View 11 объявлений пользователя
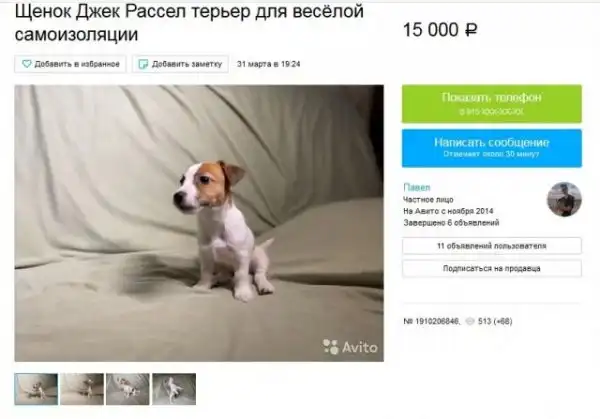Image resolution: width=600 pixels, height=419 pixels. (x=492, y=246)
